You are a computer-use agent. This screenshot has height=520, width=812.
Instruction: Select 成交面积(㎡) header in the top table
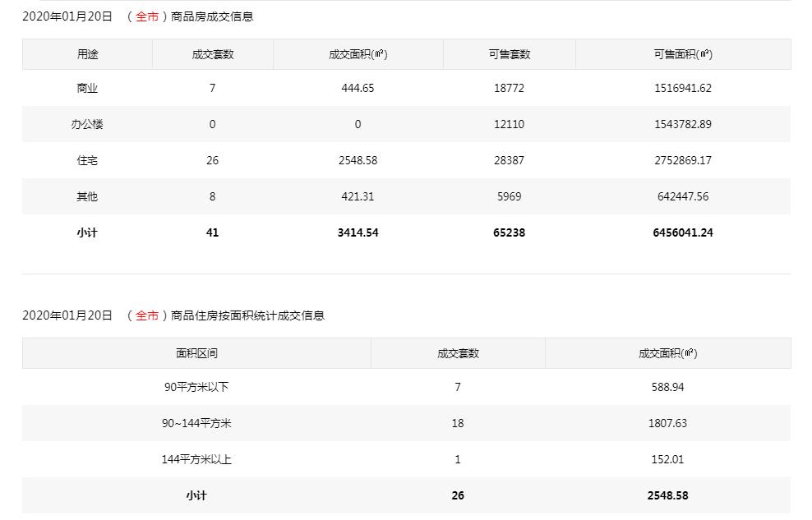[358, 54]
